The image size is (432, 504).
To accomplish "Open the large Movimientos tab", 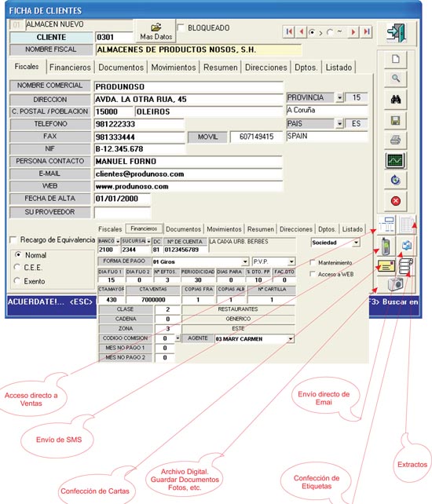I will [x=174, y=68].
